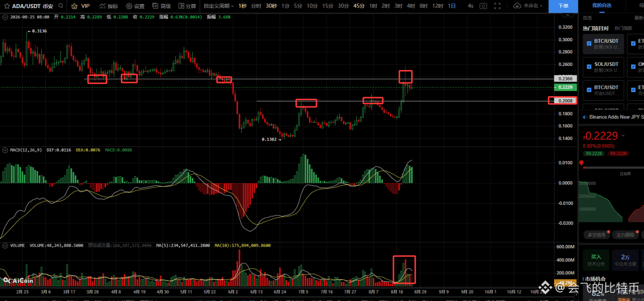Open the Binance Adds New JPY news link

[616, 117]
